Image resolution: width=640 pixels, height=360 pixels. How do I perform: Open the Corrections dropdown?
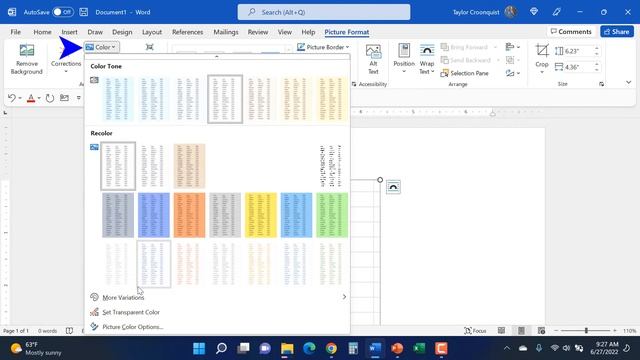[66, 67]
